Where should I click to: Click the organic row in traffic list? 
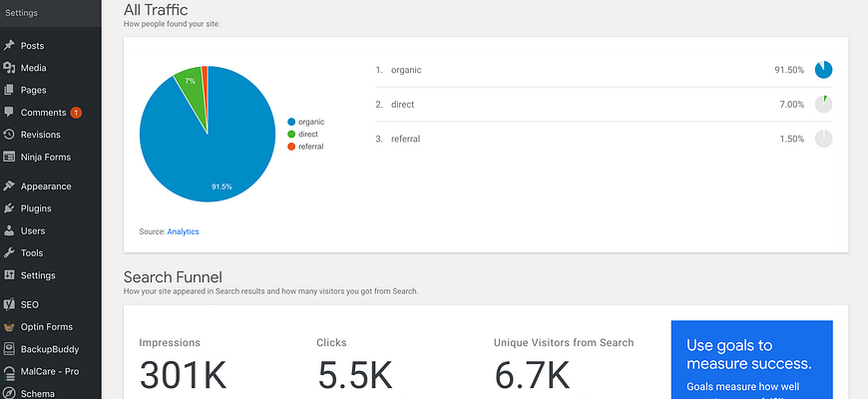coord(604,70)
